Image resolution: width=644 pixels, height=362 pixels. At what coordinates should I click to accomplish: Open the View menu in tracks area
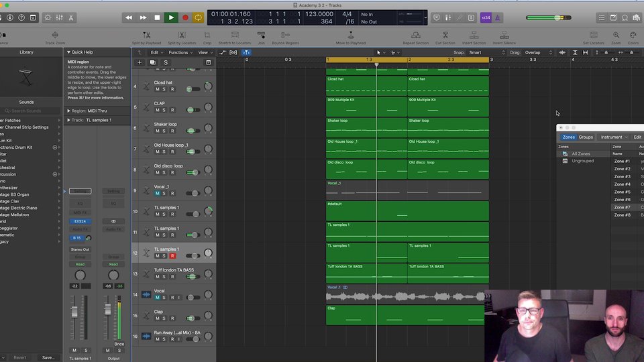click(x=205, y=52)
